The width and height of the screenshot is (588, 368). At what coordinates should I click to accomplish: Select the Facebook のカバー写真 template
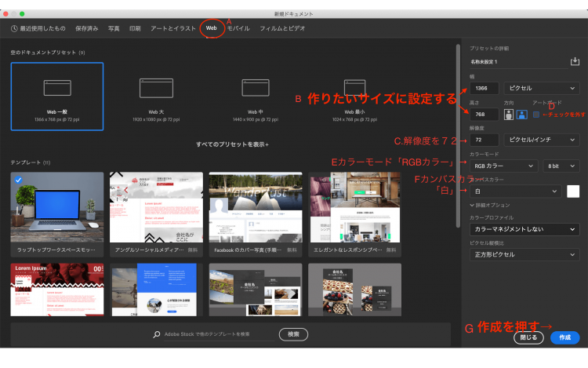click(x=256, y=214)
